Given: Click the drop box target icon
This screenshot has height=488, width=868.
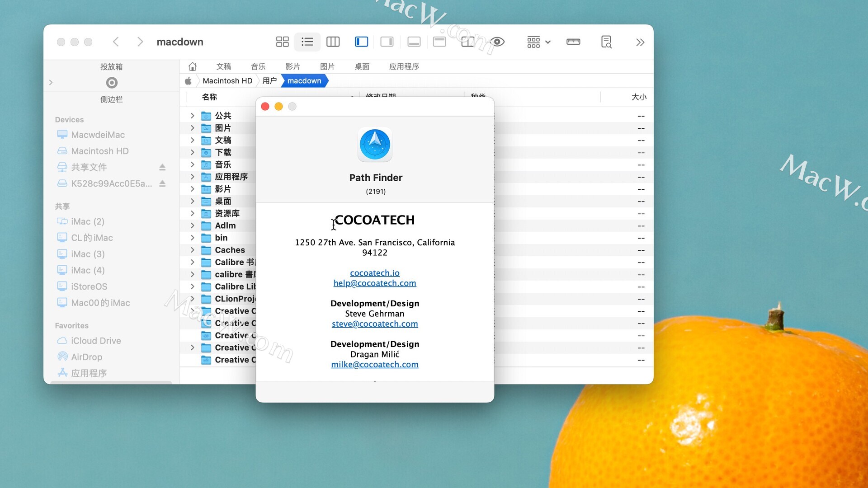Looking at the screenshot, I should click(x=112, y=83).
